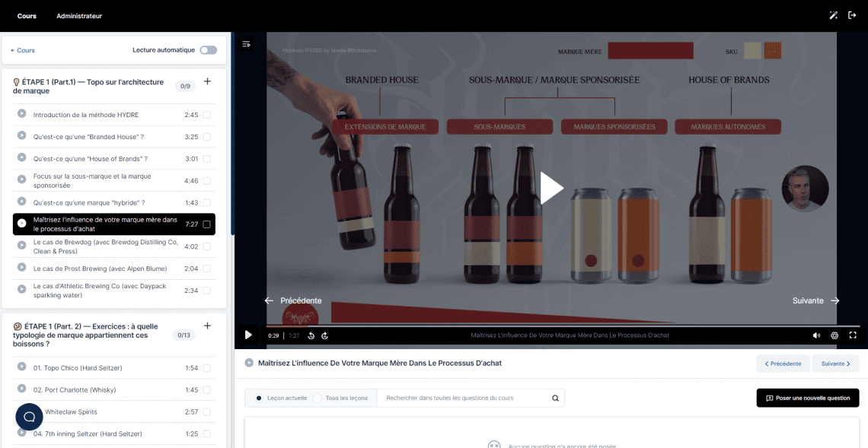Tick checkbox for Le cas de Brewdog

coord(206,246)
